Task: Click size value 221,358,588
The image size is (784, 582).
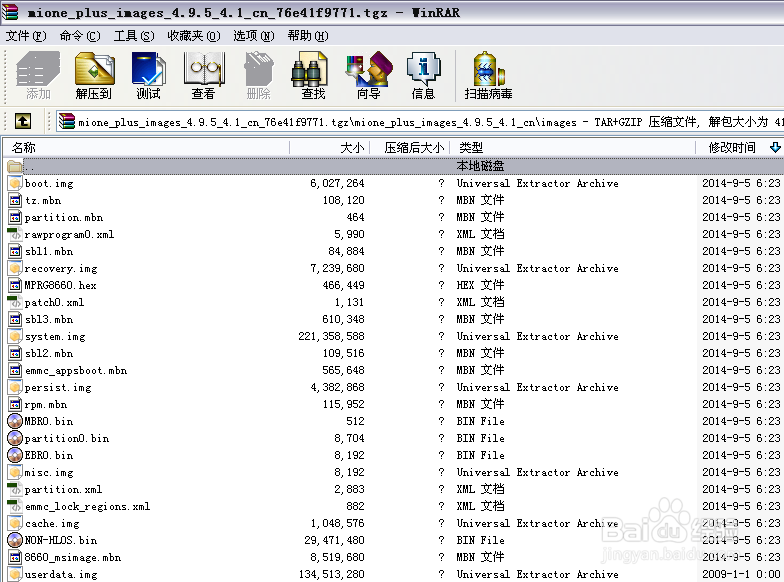Action: pos(332,336)
